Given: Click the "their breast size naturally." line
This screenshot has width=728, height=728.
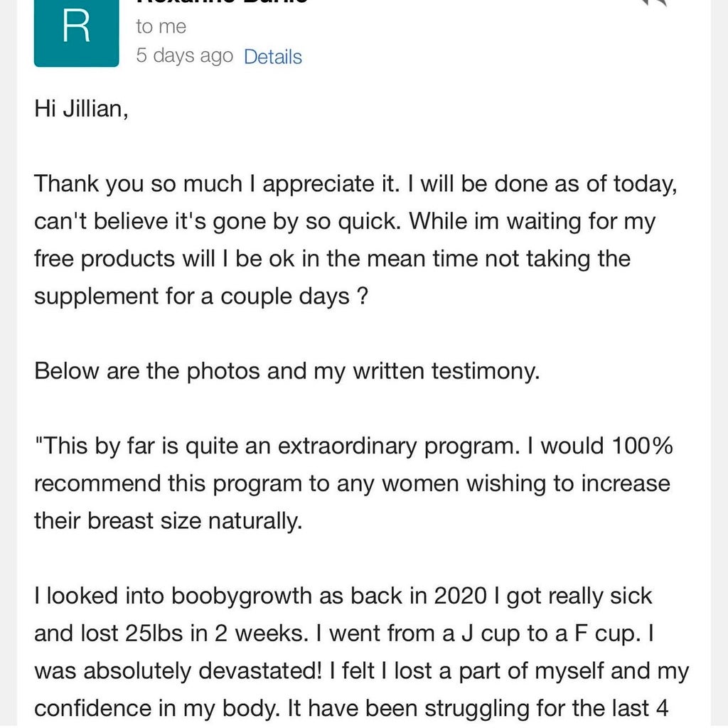Looking at the screenshot, I should pos(168,521).
